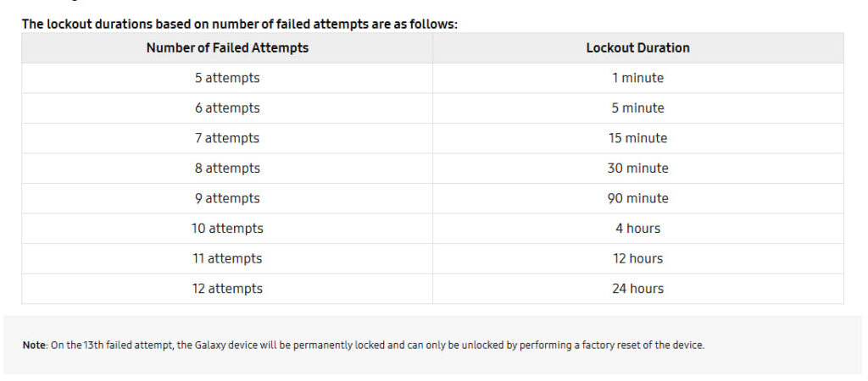868x381 pixels.
Task: Click the Note about 13th failed attempt
Action: (x=363, y=345)
